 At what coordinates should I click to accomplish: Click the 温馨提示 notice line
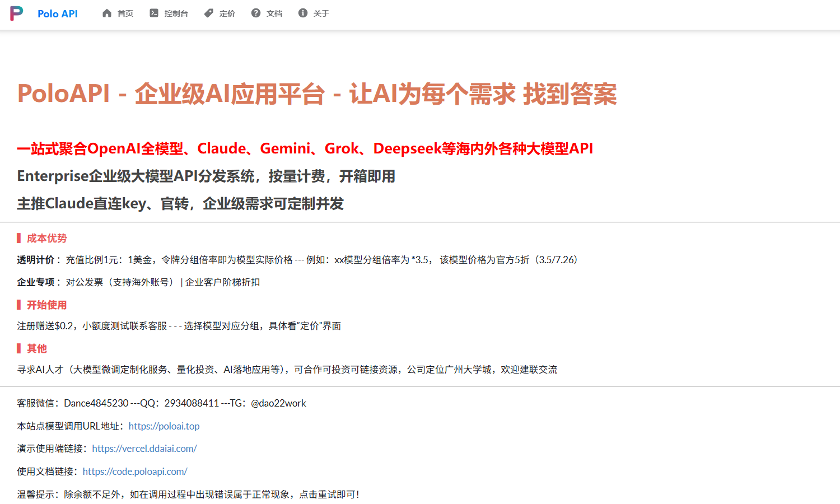click(189, 494)
